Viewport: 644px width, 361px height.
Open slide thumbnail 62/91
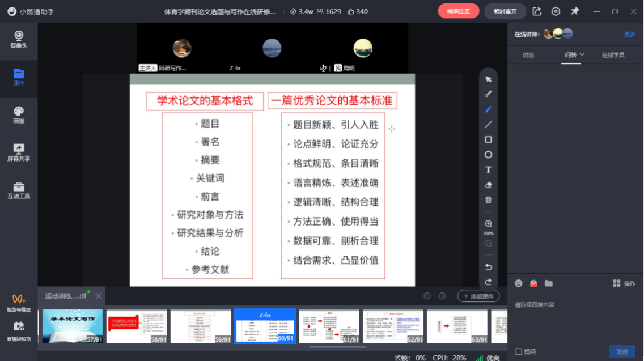point(393,326)
